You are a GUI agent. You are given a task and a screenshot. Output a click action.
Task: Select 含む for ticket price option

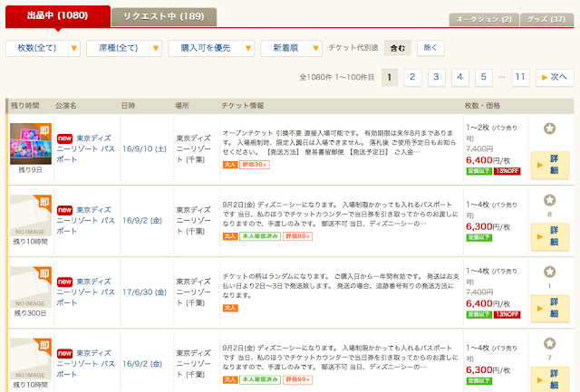(x=398, y=48)
